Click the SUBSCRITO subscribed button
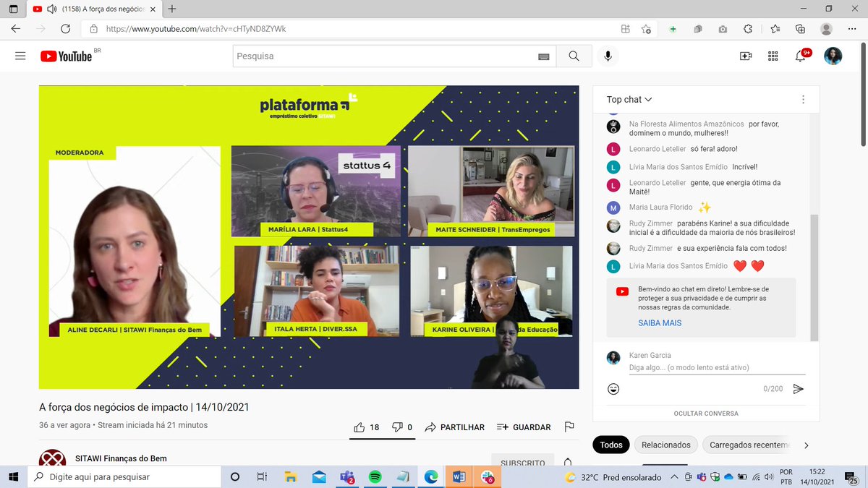 tap(523, 463)
